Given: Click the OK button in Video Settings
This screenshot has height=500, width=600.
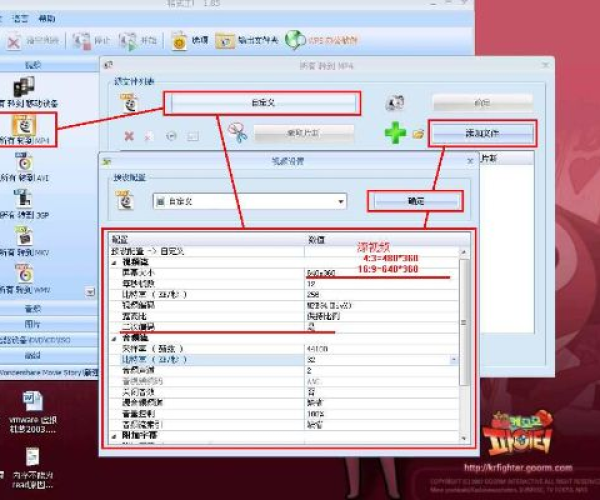Looking at the screenshot, I should click(x=416, y=201).
